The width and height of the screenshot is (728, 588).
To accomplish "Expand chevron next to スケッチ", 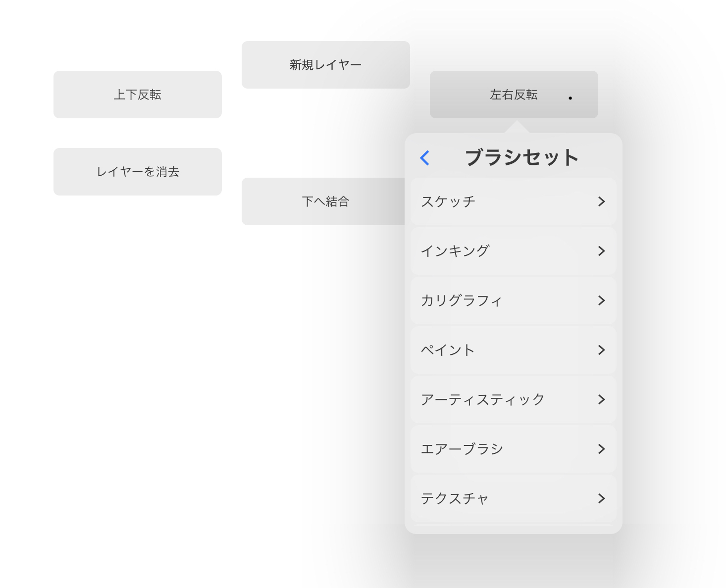I will pyautogui.click(x=601, y=201).
